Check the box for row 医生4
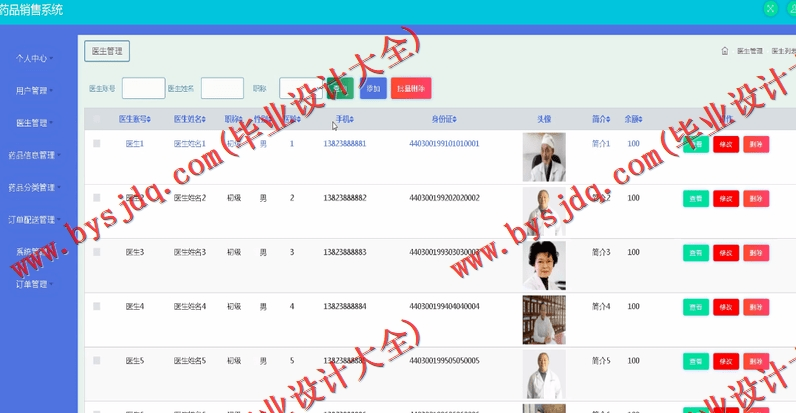 (96, 306)
